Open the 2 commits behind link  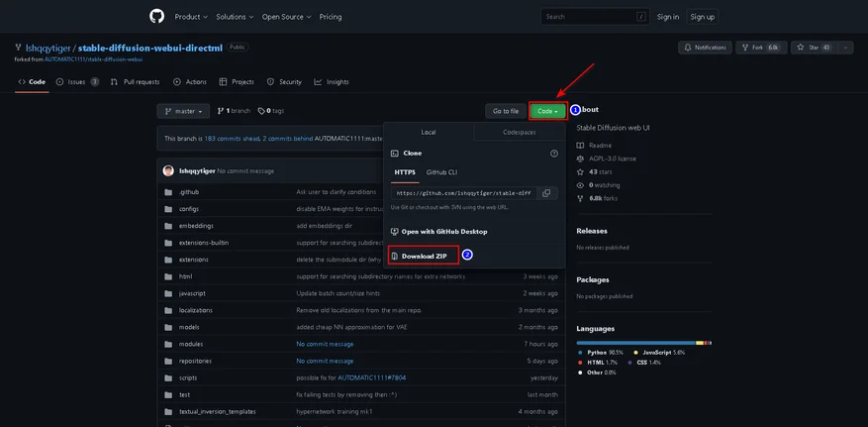click(288, 139)
